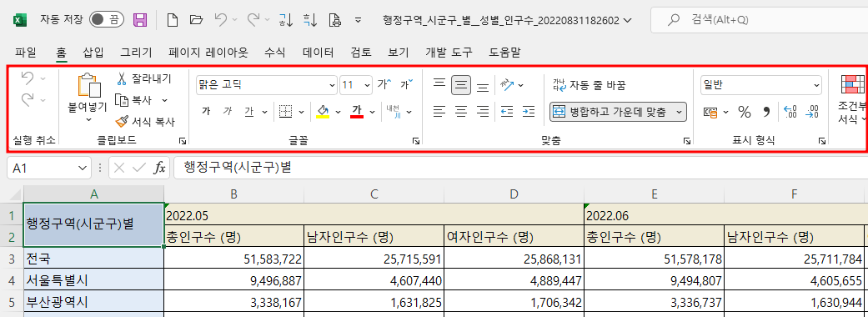Screen dimensions: 868x317
Task: Click accounting currency format icon
Action: [710, 112]
